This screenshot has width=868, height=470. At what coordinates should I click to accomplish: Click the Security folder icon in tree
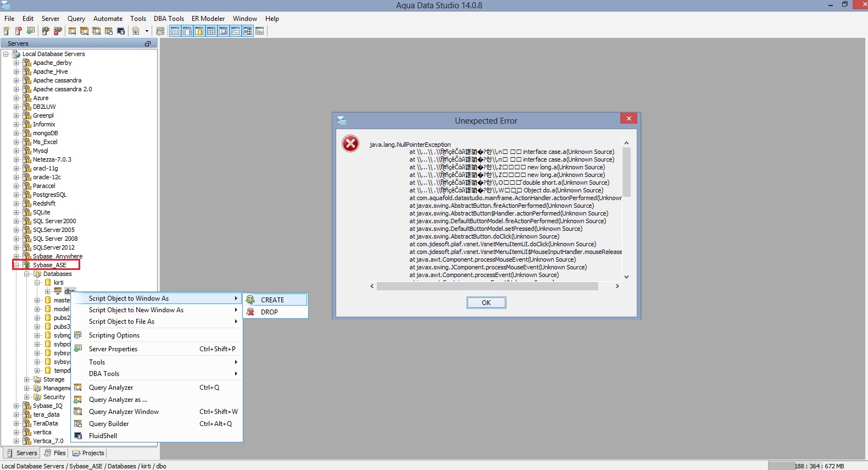point(37,397)
